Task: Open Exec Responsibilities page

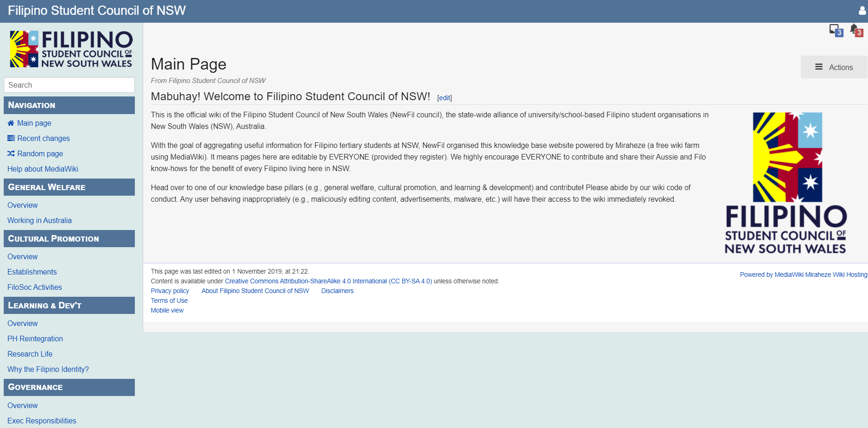Action: coord(42,421)
